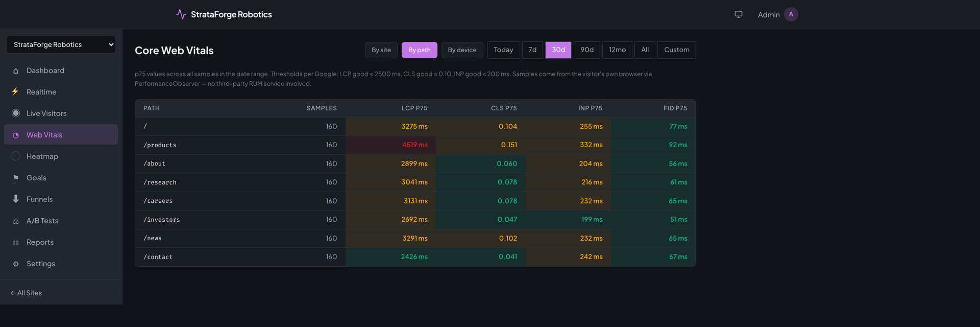Select Web Vitals in the sidebar
The width and height of the screenshot is (980, 327).
click(x=61, y=135)
